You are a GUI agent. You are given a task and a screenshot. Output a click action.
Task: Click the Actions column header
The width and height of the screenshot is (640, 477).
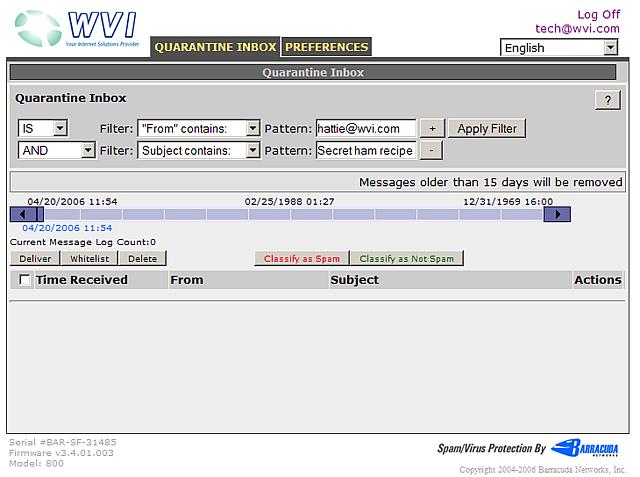(x=598, y=280)
